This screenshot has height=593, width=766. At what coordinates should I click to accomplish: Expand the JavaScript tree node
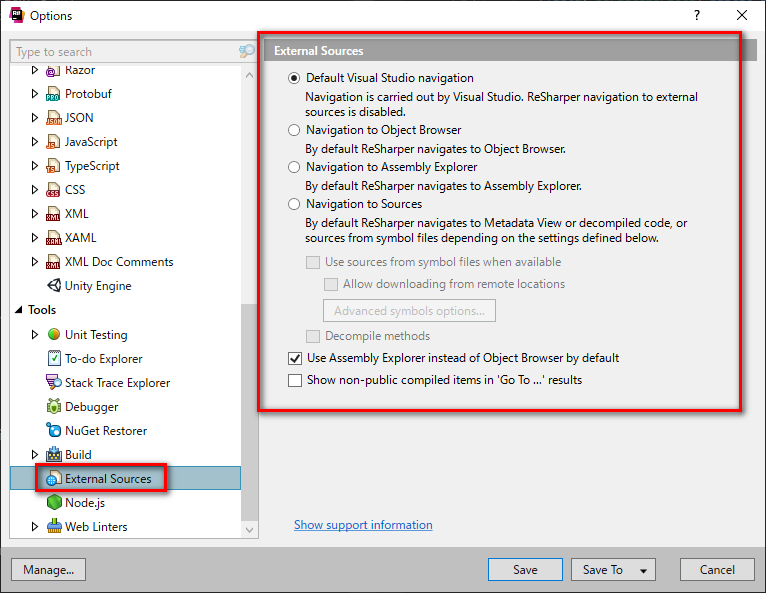[34, 142]
